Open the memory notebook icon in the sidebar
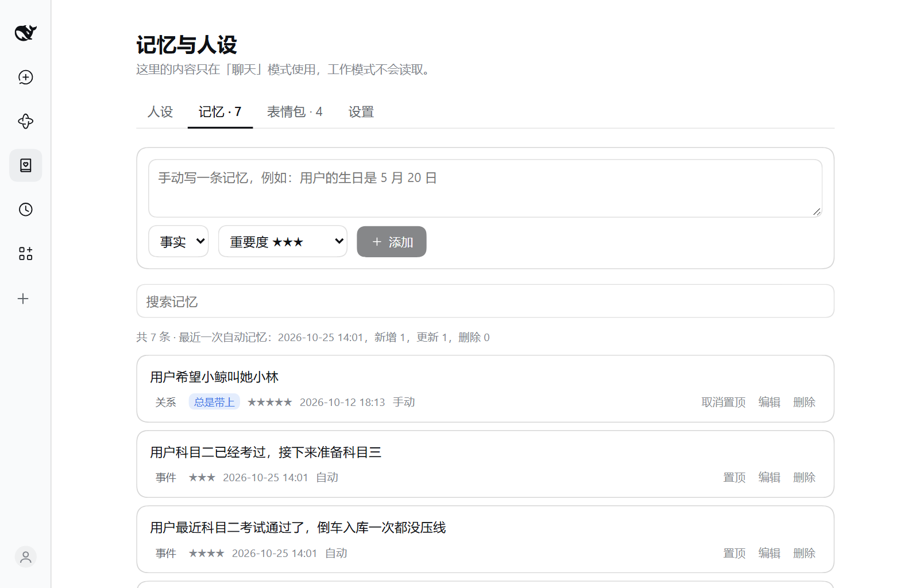The height and width of the screenshot is (588, 919). click(x=25, y=165)
